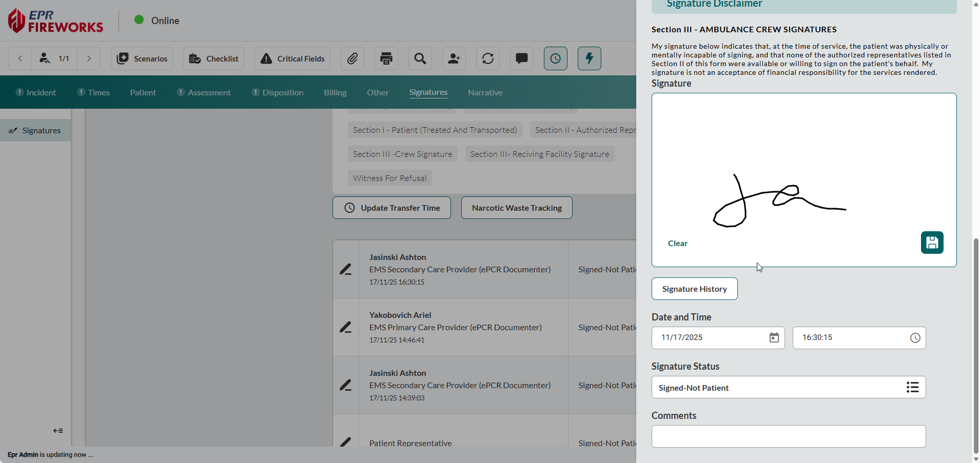Open the time picker clock
Image resolution: width=980 pixels, height=463 pixels.
point(915,338)
